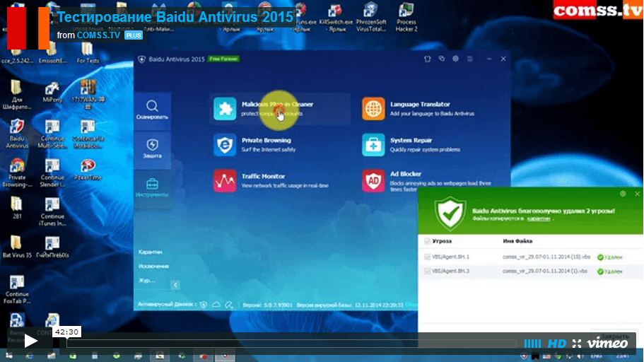Click the green shield checkmark in notification
Image resolution: width=644 pixels, height=362 pixels.
[x=450, y=214]
